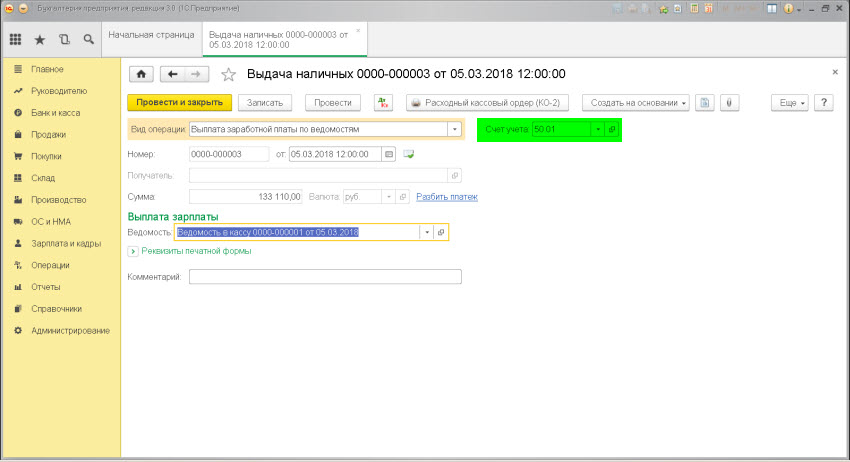Open the Favorites star in top toolbar
This screenshot has width=850, height=462.
click(40, 40)
